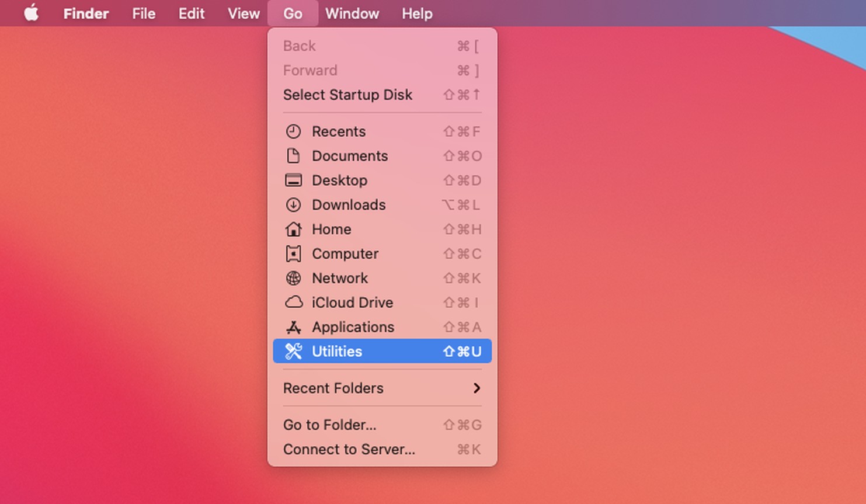Open the Finder menu

(x=86, y=13)
